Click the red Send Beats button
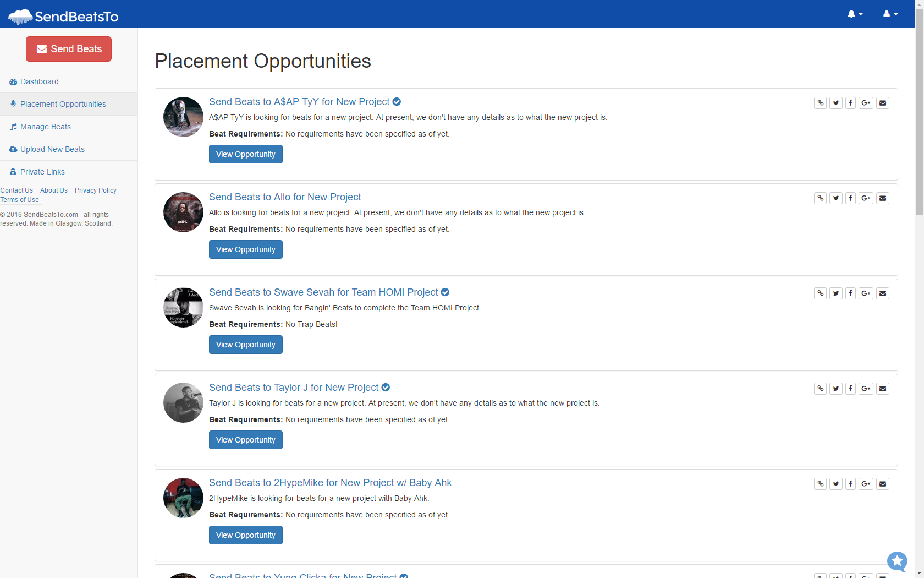This screenshot has width=924, height=578. (69, 49)
